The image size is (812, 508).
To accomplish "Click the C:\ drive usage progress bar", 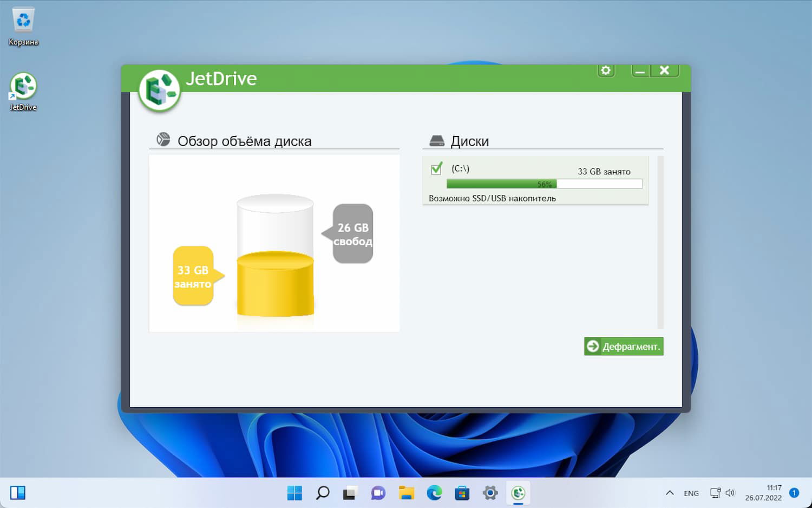I will pyautogui.click(x=544, y=184).
